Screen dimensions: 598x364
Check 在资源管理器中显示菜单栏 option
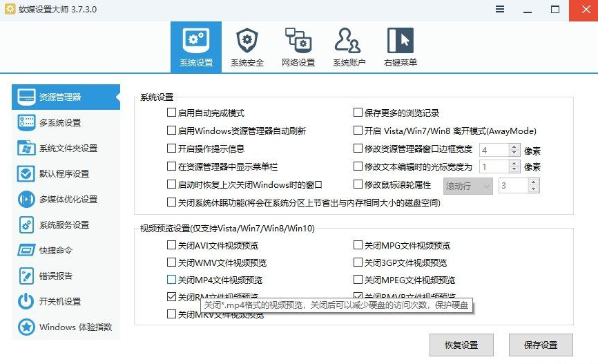click(171, 166)
